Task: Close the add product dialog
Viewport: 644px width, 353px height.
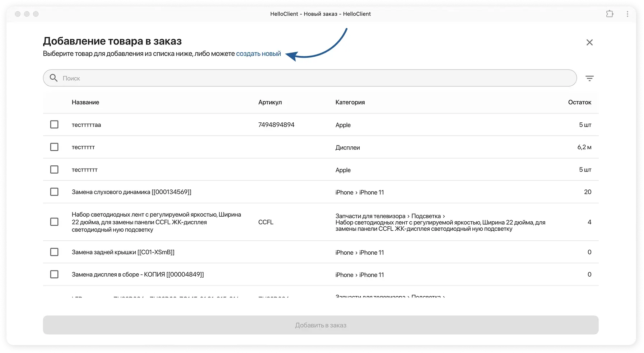Action: click(589, 42)
